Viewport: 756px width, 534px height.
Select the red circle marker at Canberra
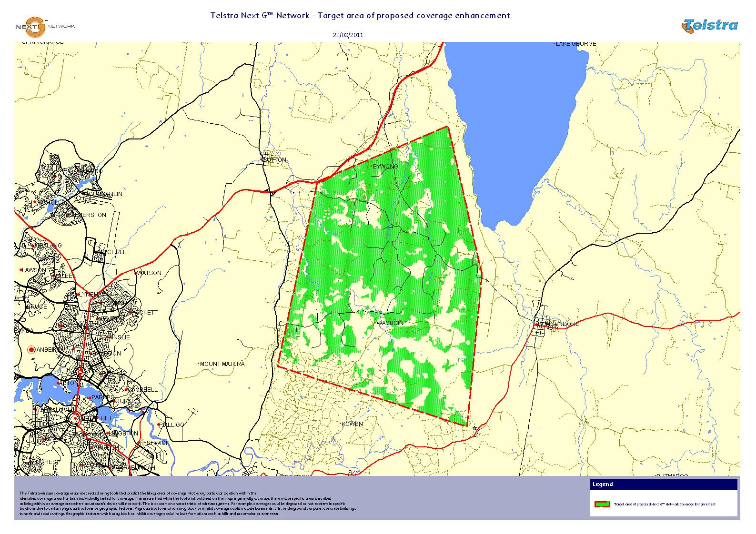32,350
